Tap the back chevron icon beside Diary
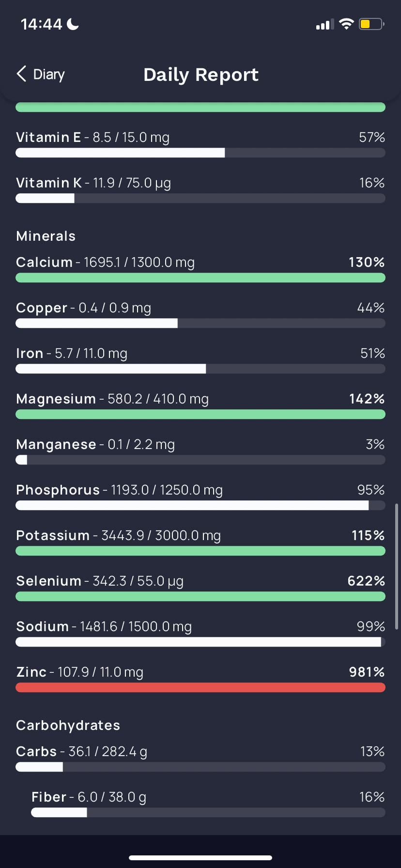Viewport: 401px width, 868px height. click(21, 74)
